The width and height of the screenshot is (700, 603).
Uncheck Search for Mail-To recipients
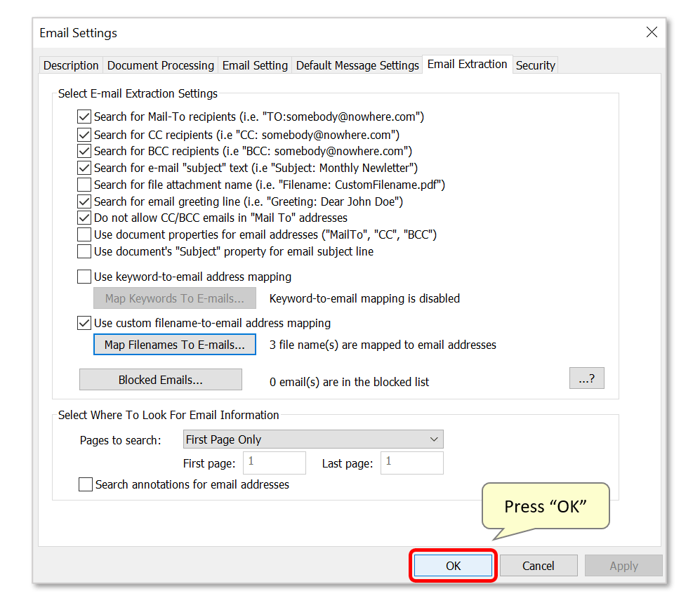pos(84,117)
